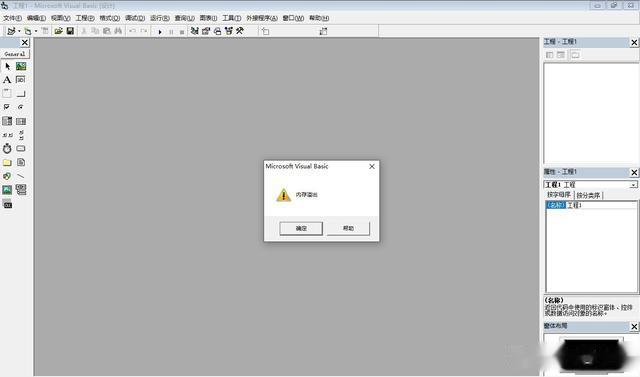Start the program with Run arrow

[x=160, y=31]
